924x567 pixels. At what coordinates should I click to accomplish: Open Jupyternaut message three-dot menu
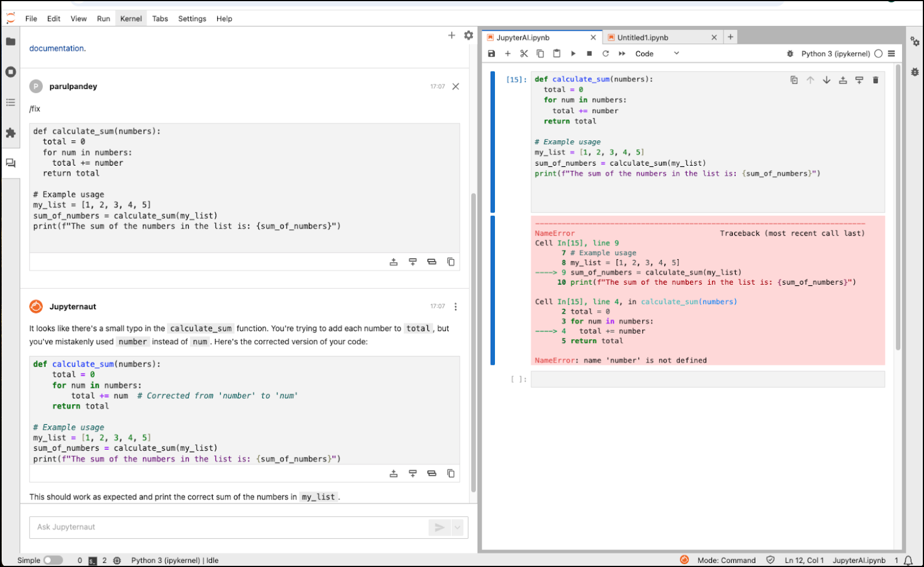tap(456, 307)
